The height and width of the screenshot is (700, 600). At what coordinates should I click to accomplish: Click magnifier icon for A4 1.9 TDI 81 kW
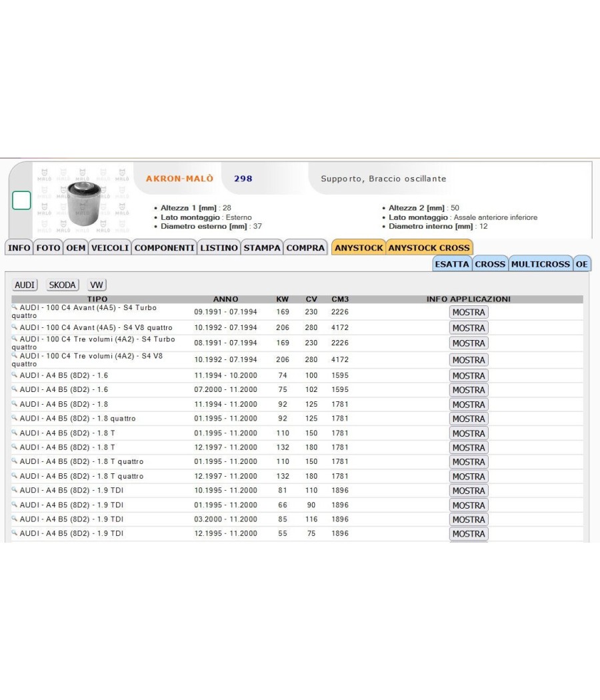[x=15, y=490]
